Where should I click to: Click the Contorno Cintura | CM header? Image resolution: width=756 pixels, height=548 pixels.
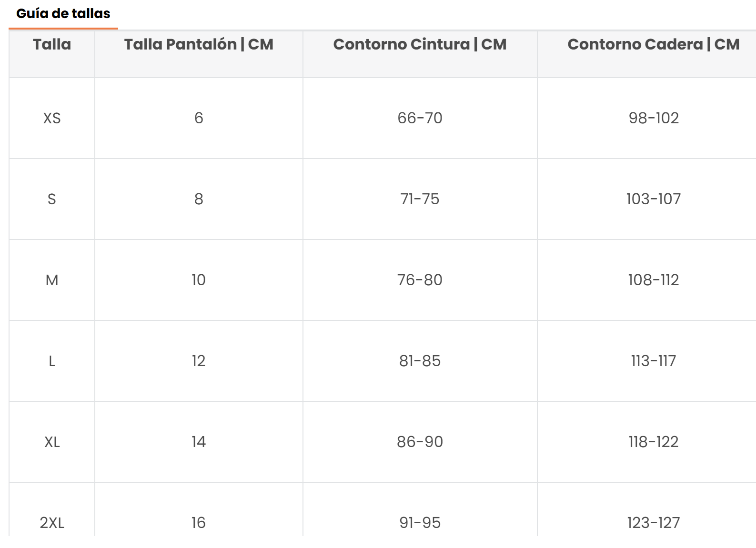coord(420,45)
